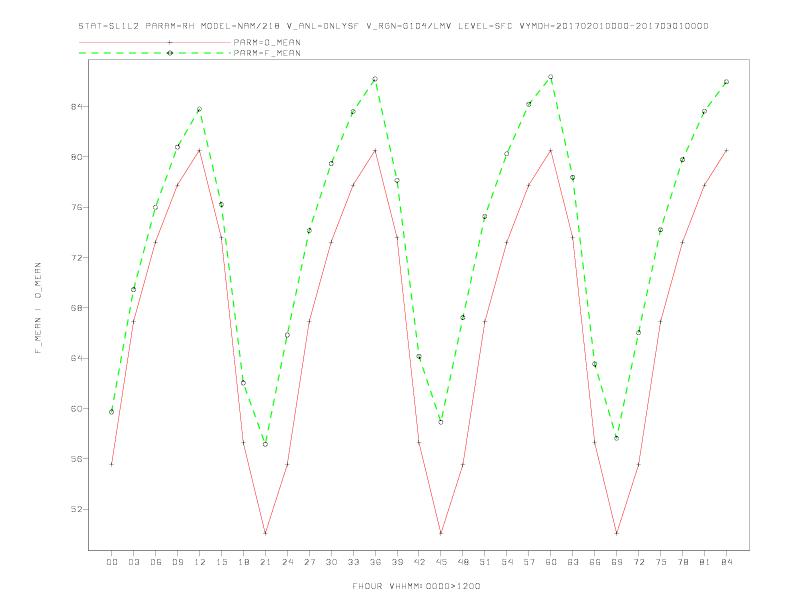Click the x-axis tick label 33
Viewport: 792px width, 612px height.
(353, 562)
